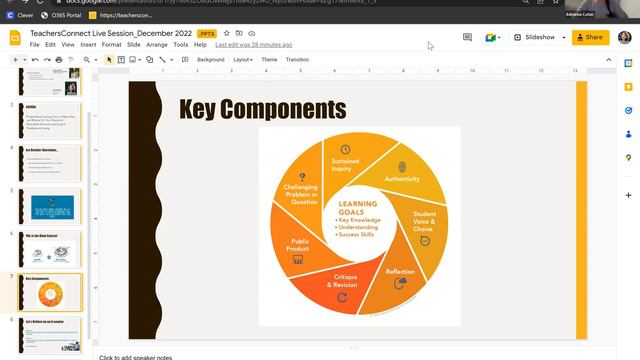
Task: Open the Slide menu
Action: 134,45
